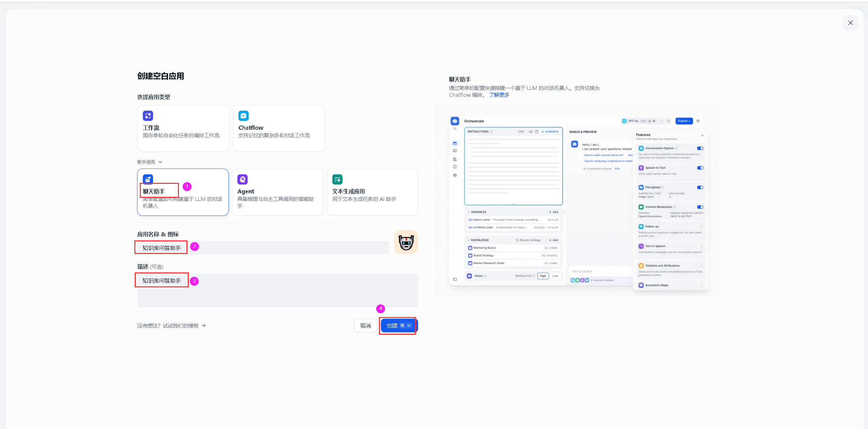This screenshot has height=429, width=868.
Task: Toggle Speech to Text switch in preview
Action: click(700, 168)
